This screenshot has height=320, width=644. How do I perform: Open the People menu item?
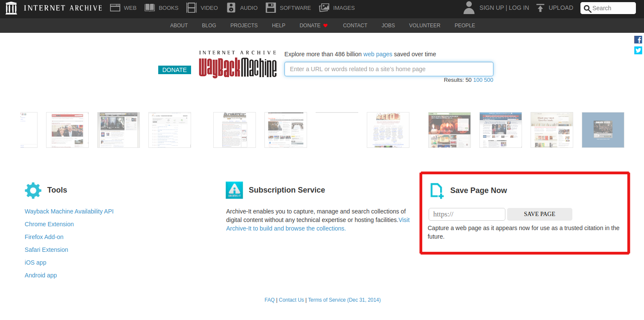[x=465, y=26]
